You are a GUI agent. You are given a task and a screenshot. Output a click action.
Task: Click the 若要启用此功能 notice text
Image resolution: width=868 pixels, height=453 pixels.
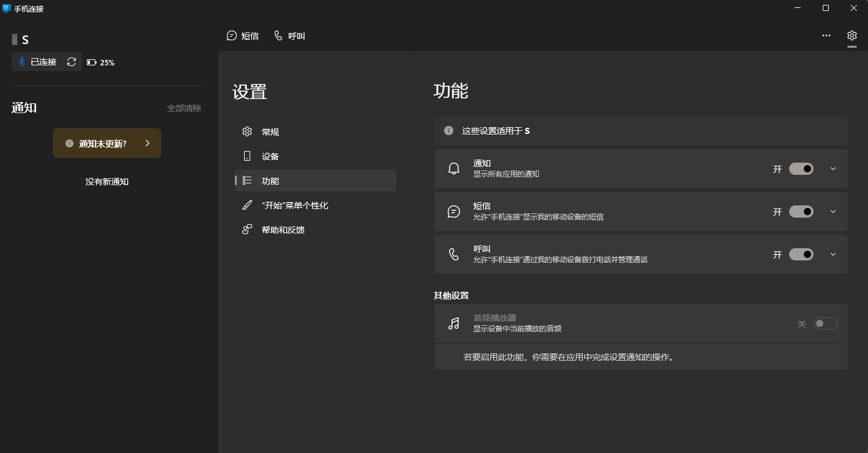[x=569, y=357]
